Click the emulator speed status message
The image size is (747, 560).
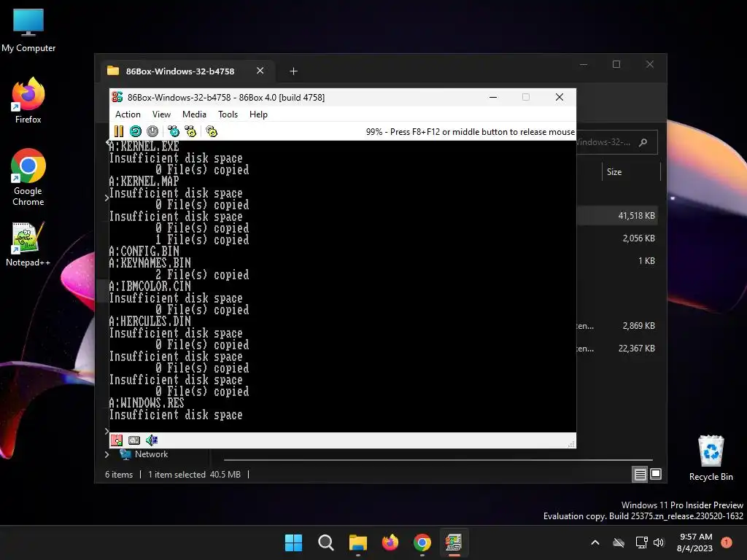(x=471, y=132)
